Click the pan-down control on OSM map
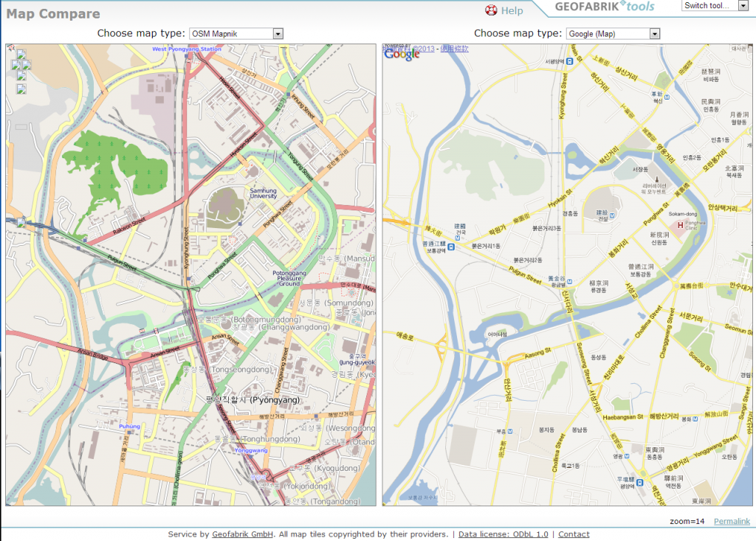Viewport: 756px width, 541px height. [x=21, y=76]
